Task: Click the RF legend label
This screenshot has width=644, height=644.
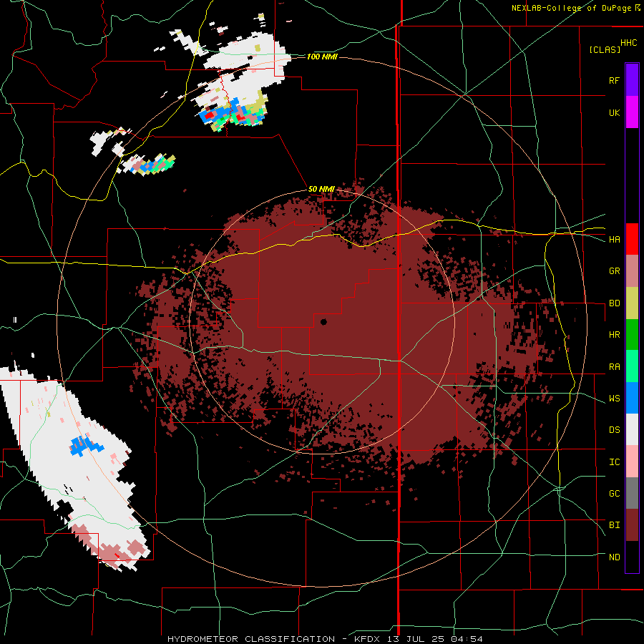Action: pos(614,80)
